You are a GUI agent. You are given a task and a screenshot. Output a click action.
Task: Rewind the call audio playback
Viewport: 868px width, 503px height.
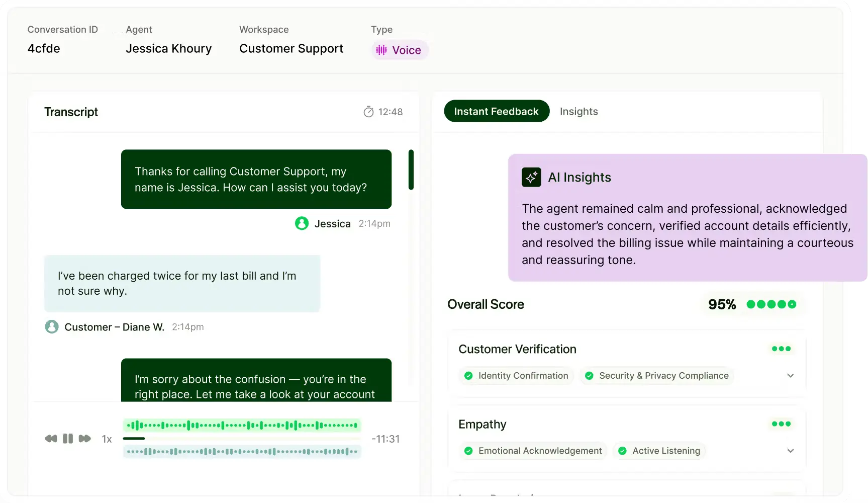(x=51, y=439)
